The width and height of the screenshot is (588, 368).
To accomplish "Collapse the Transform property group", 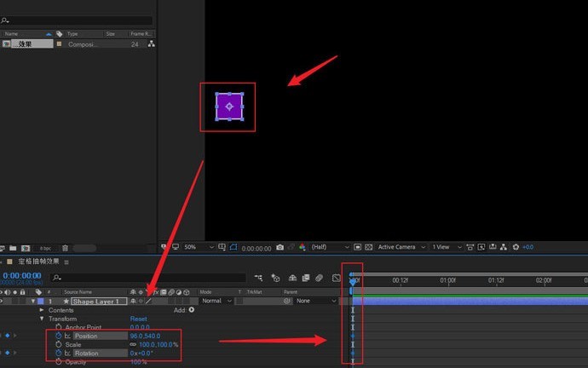I will coord(42,319).
